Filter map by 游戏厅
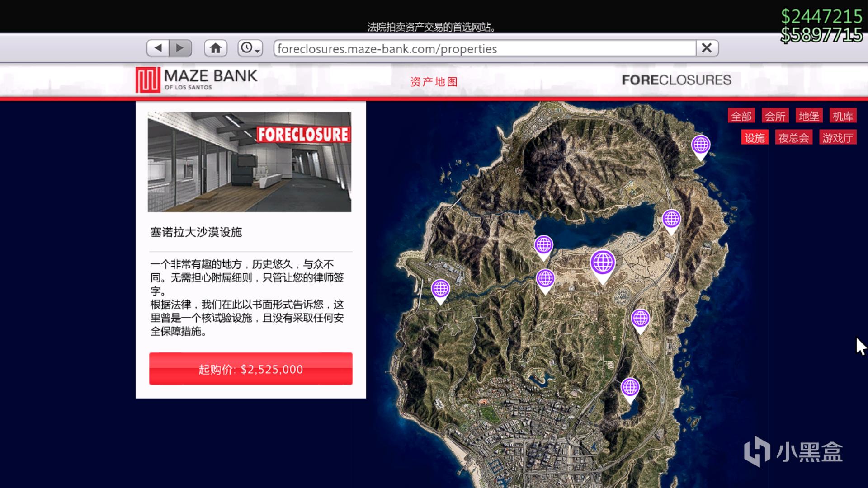The width and height of the screenshot is (868, 488). tap(837, 138)
